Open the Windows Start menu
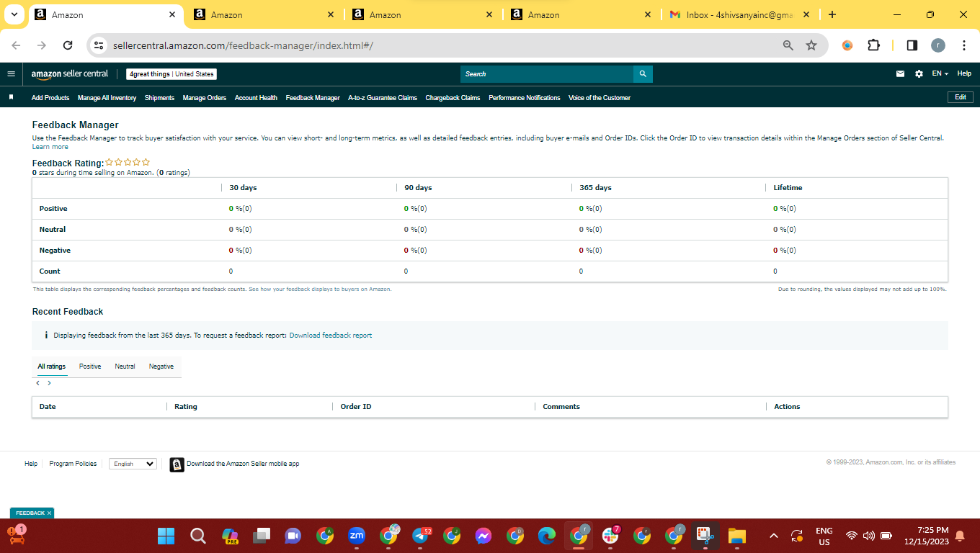Image resolution: width=980 pixels, height=553 pixels. click(x=166, y=536)
